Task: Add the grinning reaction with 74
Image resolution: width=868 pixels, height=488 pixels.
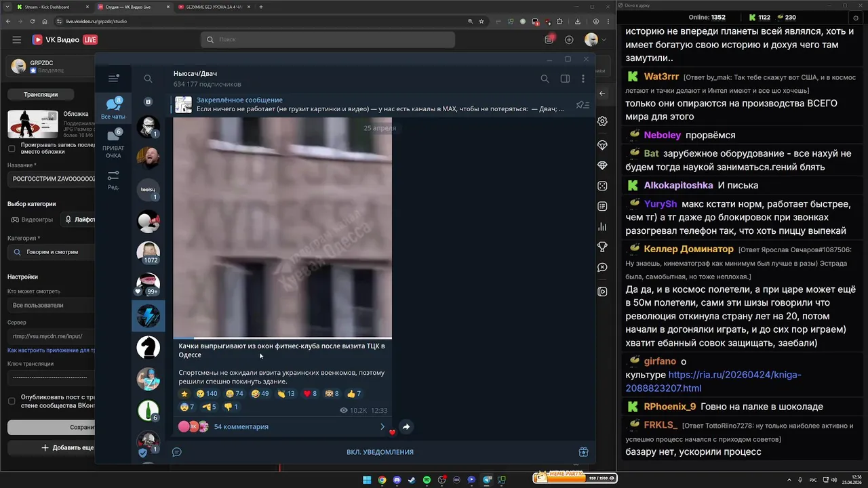Action: 234,394
